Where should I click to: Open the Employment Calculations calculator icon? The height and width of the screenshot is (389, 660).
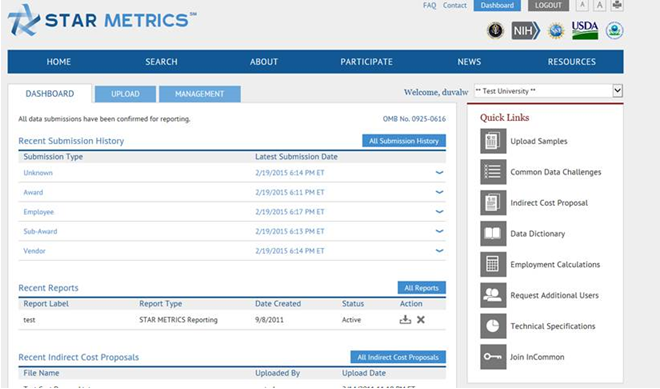tap(493, 264)
